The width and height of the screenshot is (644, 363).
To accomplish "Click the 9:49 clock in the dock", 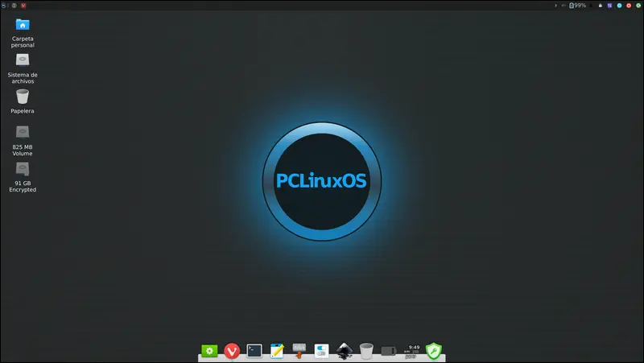I will (411, 352).
